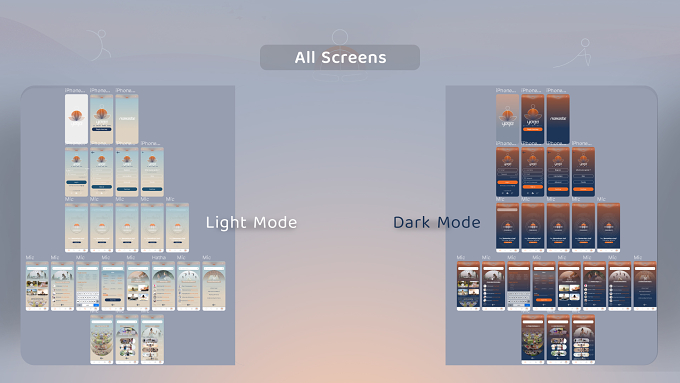The image size is (680, 383).
Task: Open fifth dark mode screen in third row
Action: tap(608, 227)
